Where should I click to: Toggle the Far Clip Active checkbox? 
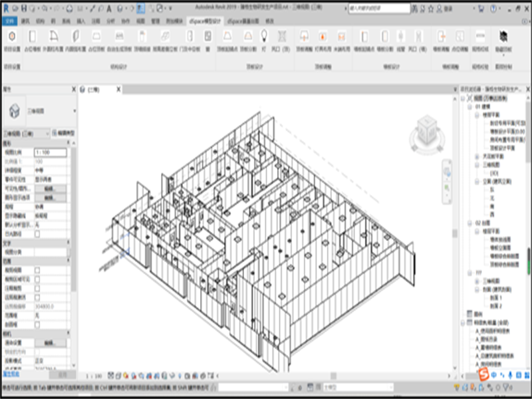click(x=37, y=298)
